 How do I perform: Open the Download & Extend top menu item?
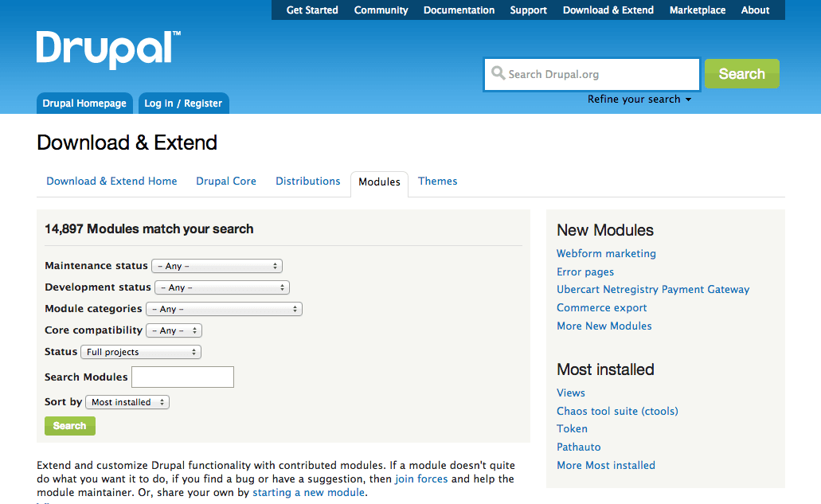pyautogui.click(x=608, y=10)
